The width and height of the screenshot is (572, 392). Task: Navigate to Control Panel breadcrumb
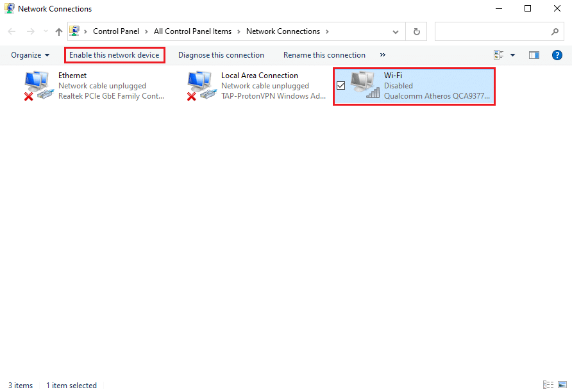click(114, 31)
